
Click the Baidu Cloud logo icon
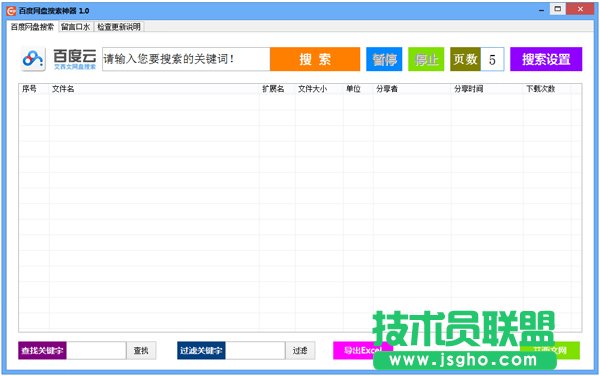(x=33, y=59)
